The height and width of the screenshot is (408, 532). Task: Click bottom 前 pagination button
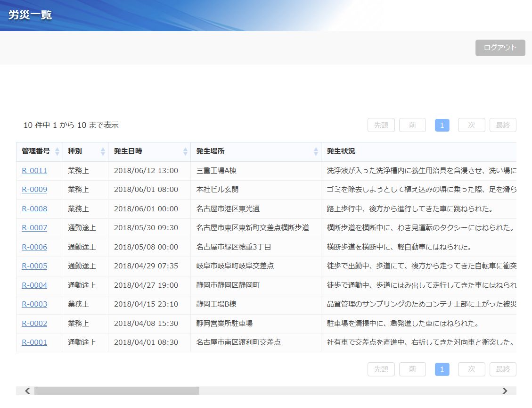click(x=412, y=369)
